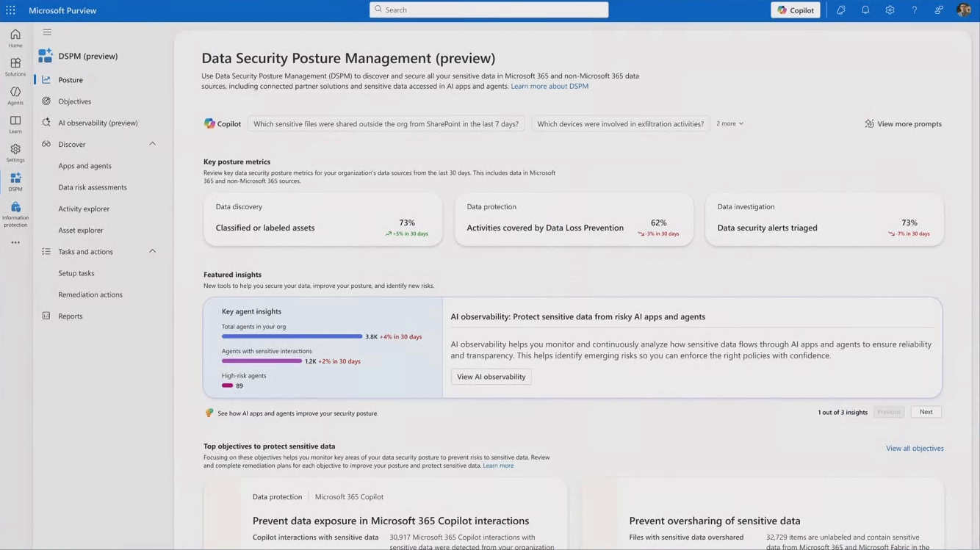Open Reports in the navigation
Image resolution: width=980 pixels, height=550 pixels.
tap(71, 316)
